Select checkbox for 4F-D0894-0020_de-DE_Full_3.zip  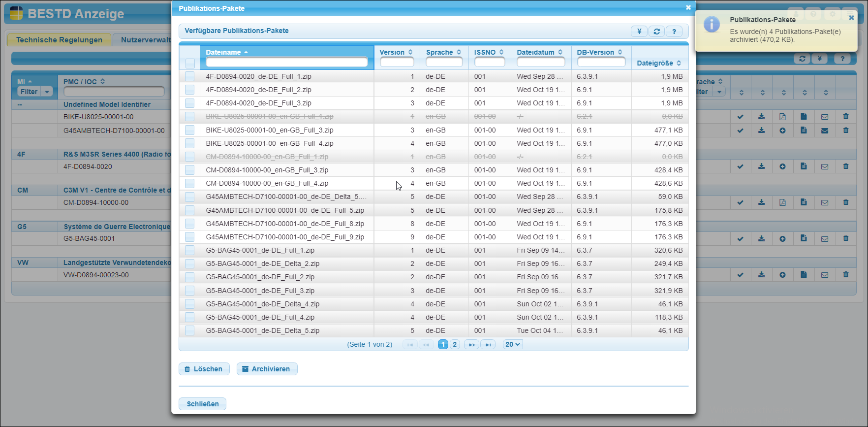[x=189, y=103]
